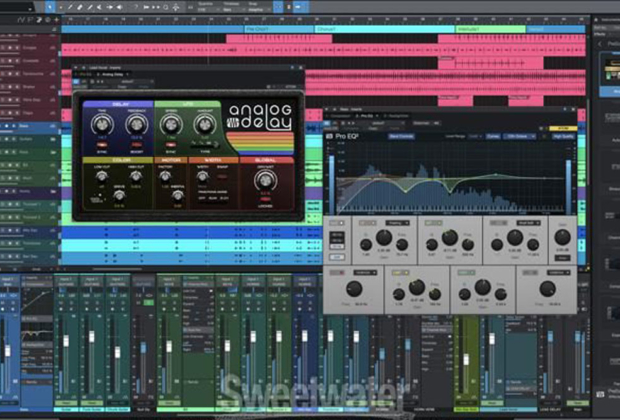Toggle the Locked button under Dry/Wet
620x420 pixels.
tap(265, 200)
